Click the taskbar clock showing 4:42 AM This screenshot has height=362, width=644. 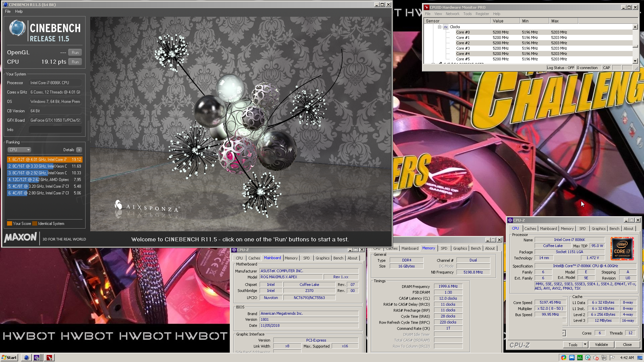click(x=627, y=358)
